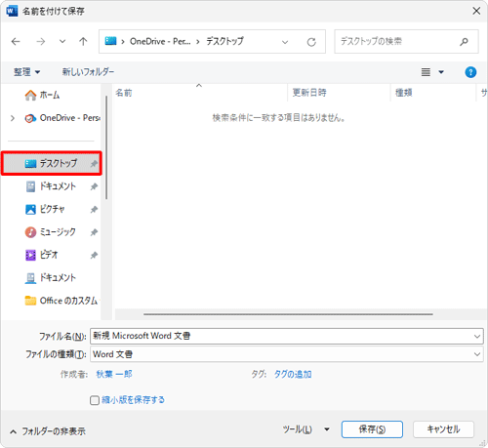Viewport: 488px width, 448px height.
Task: Open the ツール(L) menu
Action: pos(306,429)
